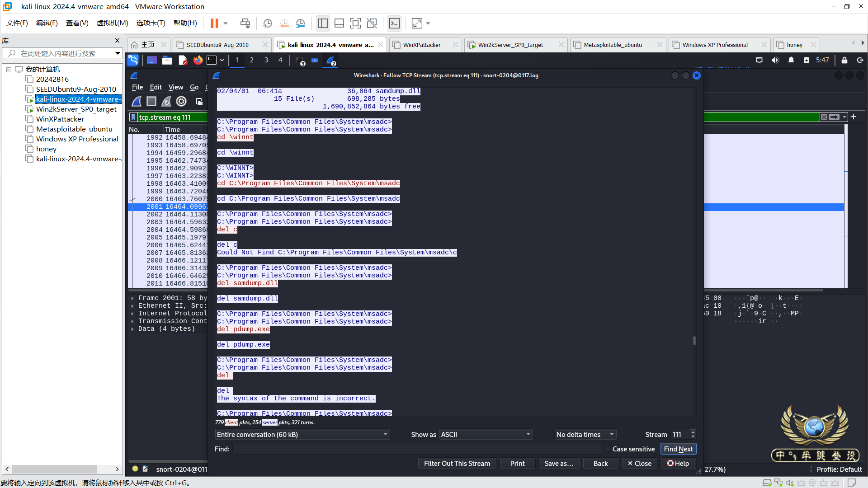Switch to the WinXPattacker VM tab

(422, 45)
